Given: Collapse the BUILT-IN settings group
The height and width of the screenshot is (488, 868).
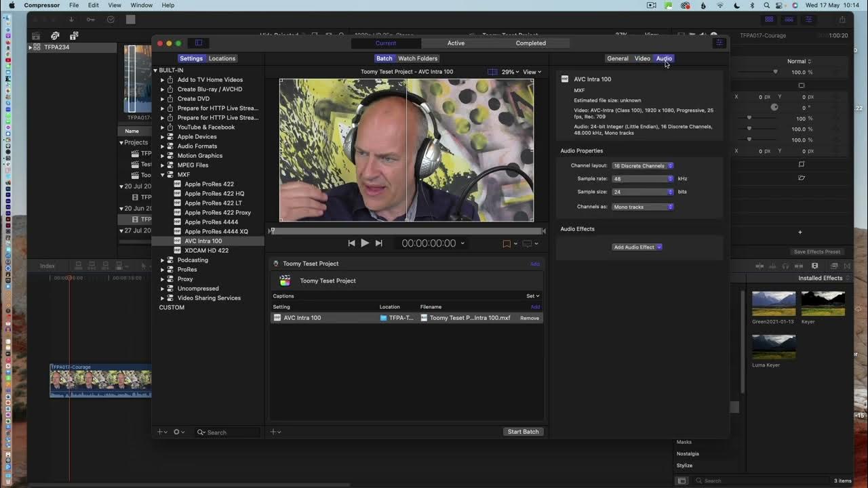Looking at the screenshot, I should 155,70.
